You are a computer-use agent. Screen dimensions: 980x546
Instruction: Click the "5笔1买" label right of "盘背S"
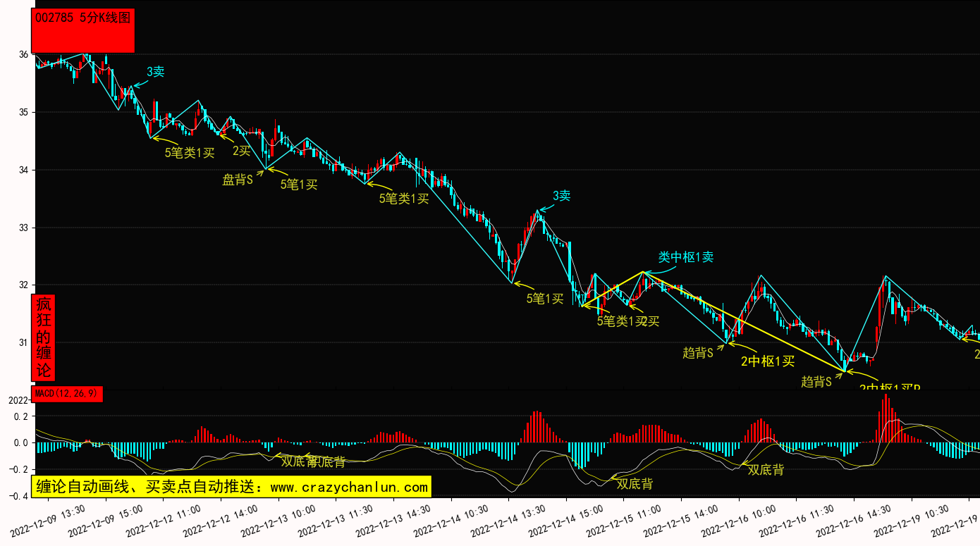coord(299,185)
